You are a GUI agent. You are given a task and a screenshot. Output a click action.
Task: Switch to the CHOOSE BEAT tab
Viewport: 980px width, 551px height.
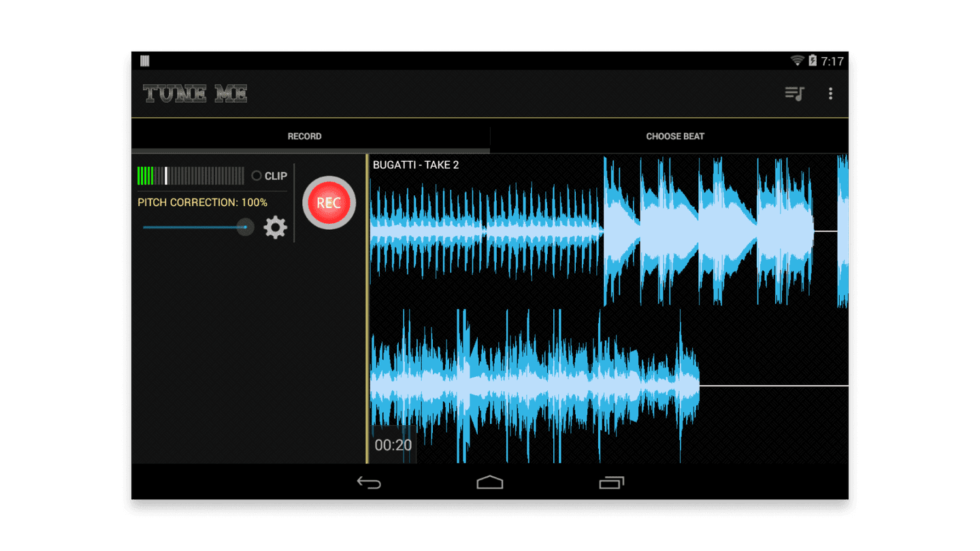[x=675, y=136]
